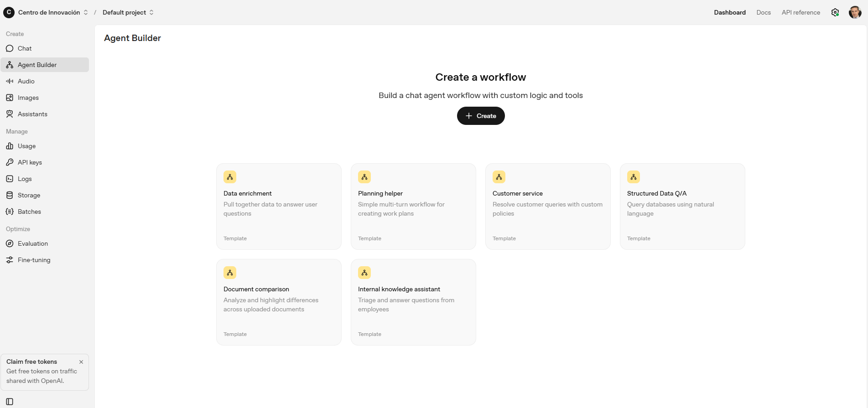Screen dimensions: 868x408
Task: Open API keys via key icon
Action: tap(10, 162)
